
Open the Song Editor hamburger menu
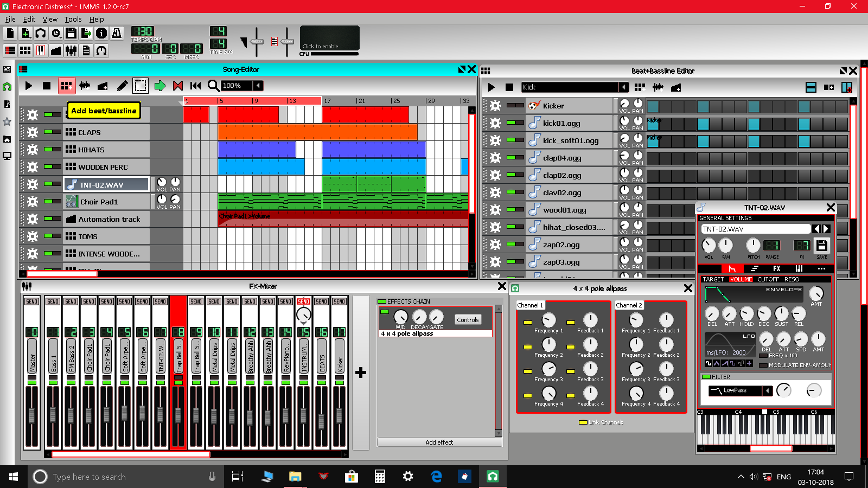pyautogui.click(x=22, y=69)
